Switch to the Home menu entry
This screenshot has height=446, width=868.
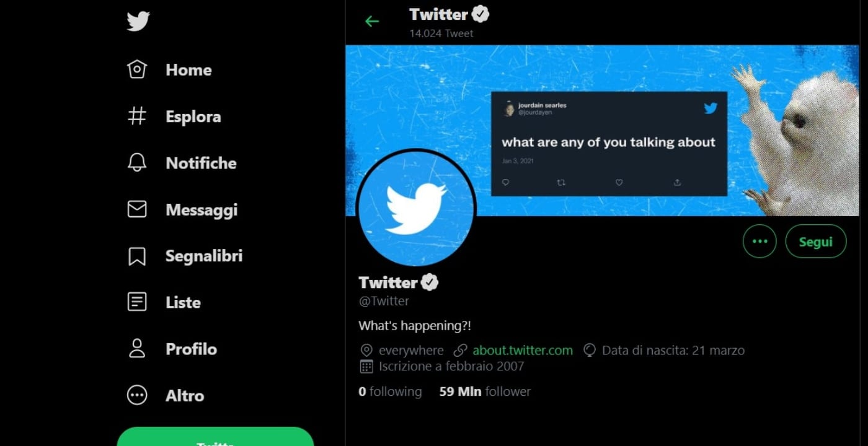point(188,70)
